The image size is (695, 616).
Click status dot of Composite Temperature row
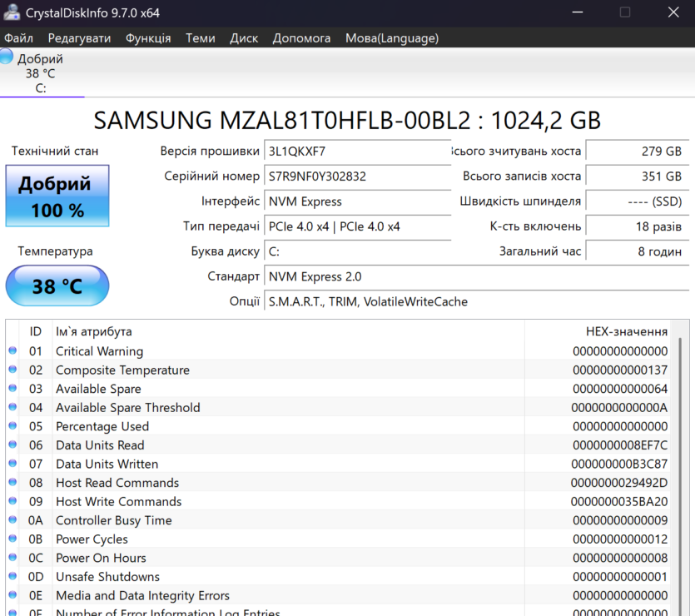(12, 369)
